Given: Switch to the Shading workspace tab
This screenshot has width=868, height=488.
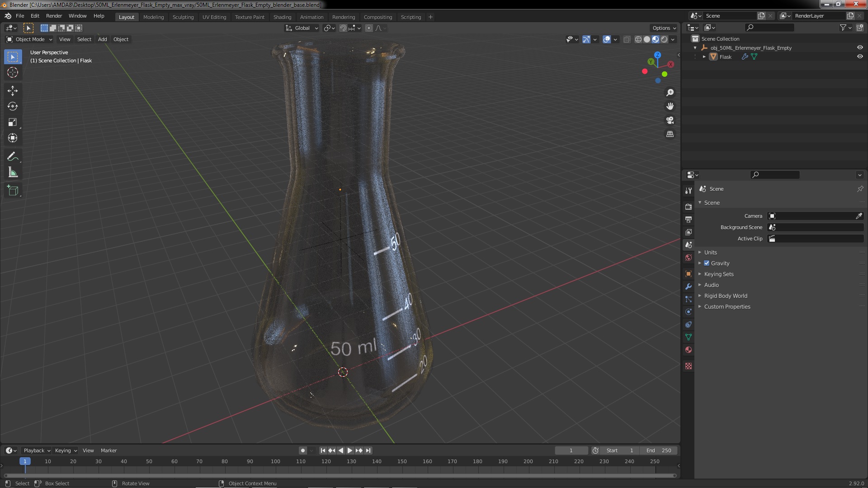Looking at the screenshot, I should (282, 17).
